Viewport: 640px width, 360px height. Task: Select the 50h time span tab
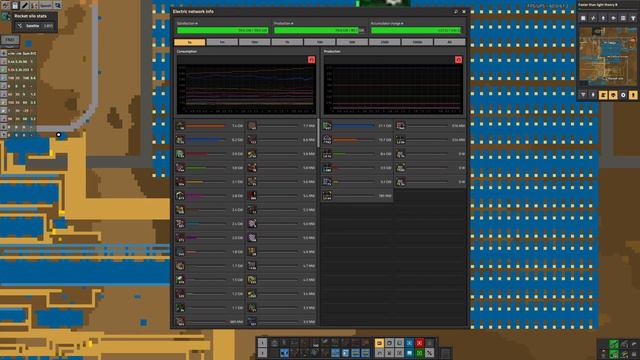click(x=352, y=42)
